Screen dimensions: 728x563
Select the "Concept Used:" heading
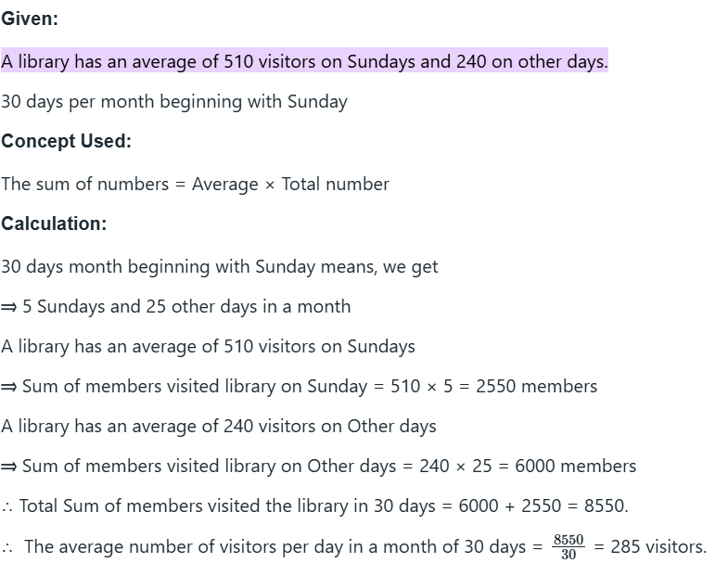pyautogui.click(x=66, y=142)
